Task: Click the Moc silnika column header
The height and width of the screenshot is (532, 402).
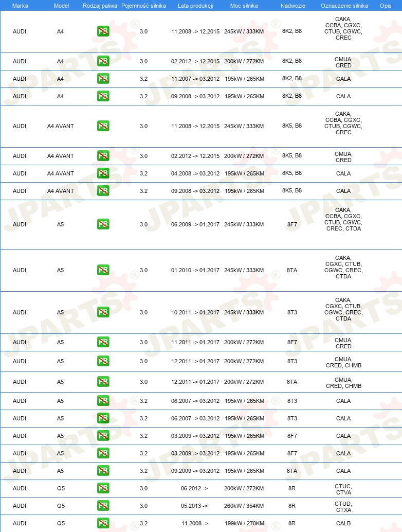Action: 244,6
